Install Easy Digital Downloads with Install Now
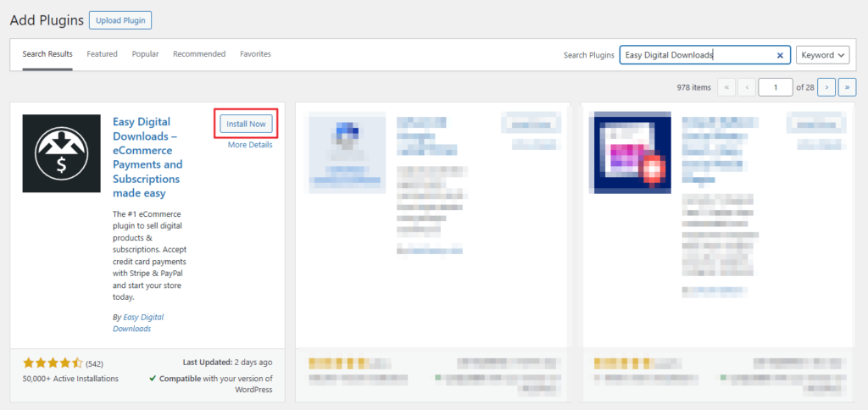 (x=246, y=124)
